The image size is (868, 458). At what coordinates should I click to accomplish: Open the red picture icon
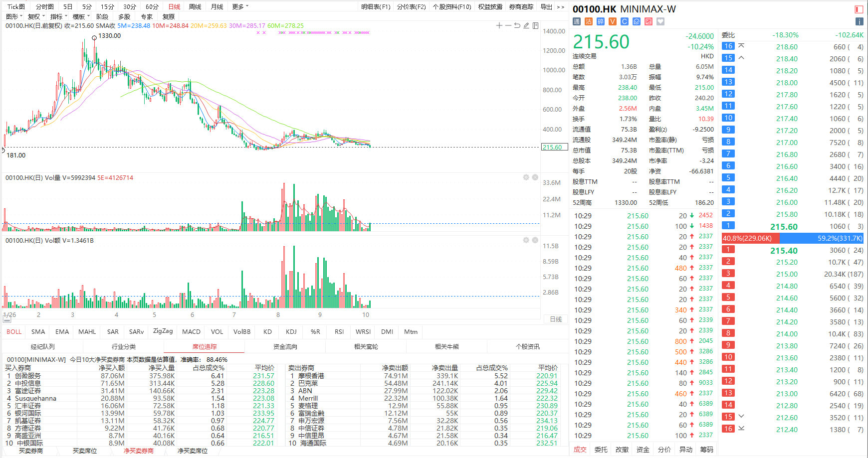(x=649, y=21)
